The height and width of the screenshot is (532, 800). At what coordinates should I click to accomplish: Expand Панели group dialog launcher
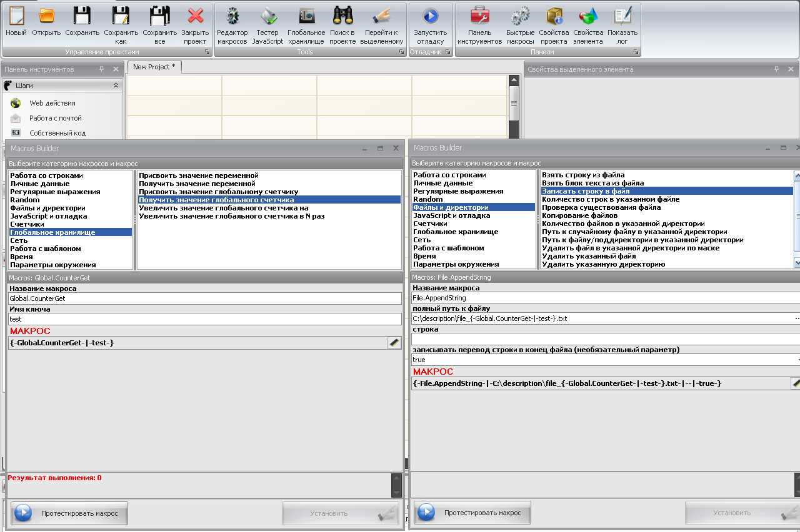coord(636,52)
